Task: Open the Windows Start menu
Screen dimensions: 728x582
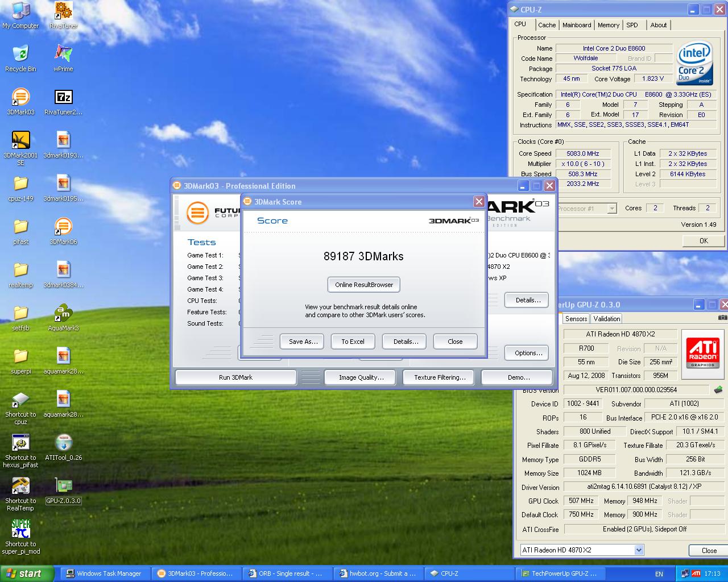Action: coord(27,573)
